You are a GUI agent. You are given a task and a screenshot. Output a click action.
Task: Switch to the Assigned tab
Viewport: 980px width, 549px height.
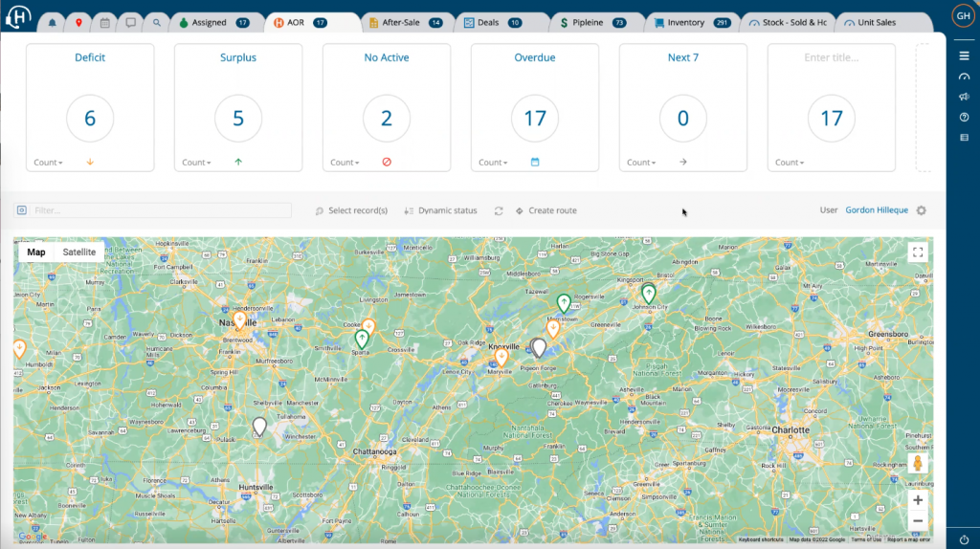pos(215,23)
